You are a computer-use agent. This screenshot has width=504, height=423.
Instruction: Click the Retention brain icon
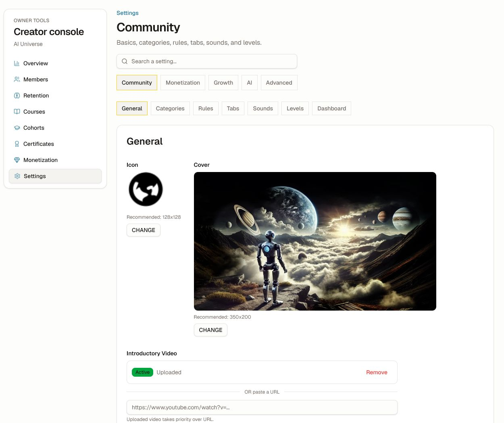coord(17,95)
